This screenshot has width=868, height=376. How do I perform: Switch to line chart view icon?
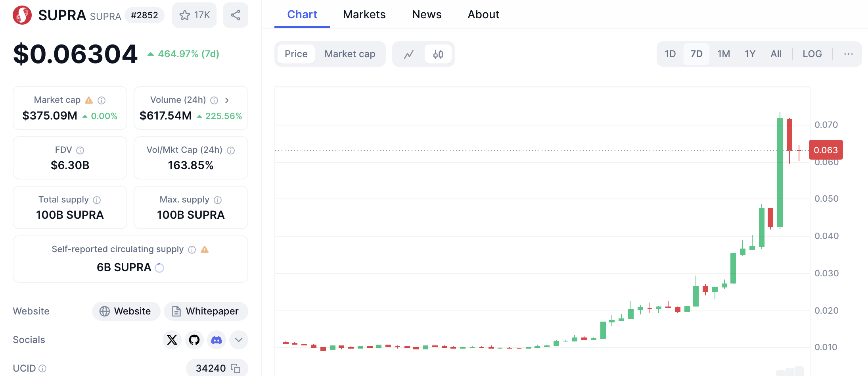click(409, 54)
